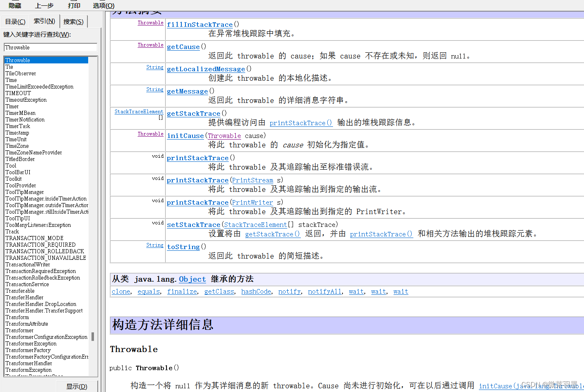This screenshot has width=584, height=392.
Task: Select TransformerHandler in the index list
Action: 29,363
